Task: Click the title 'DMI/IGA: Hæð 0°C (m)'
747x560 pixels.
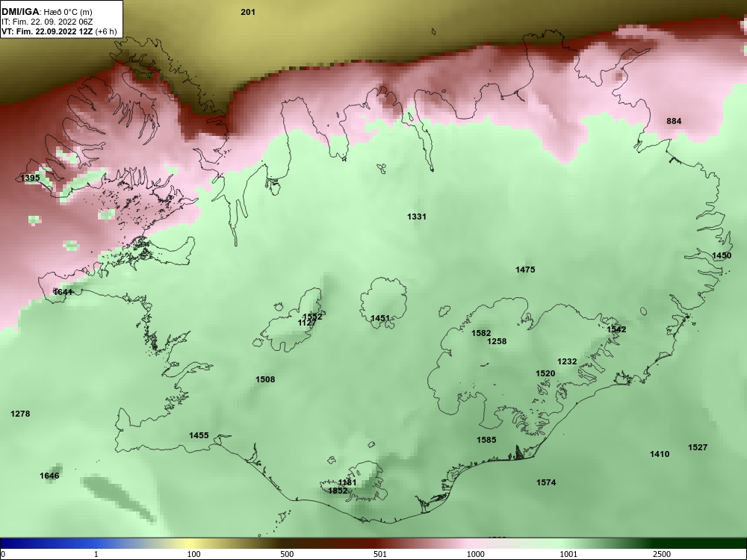Action: 47,11
